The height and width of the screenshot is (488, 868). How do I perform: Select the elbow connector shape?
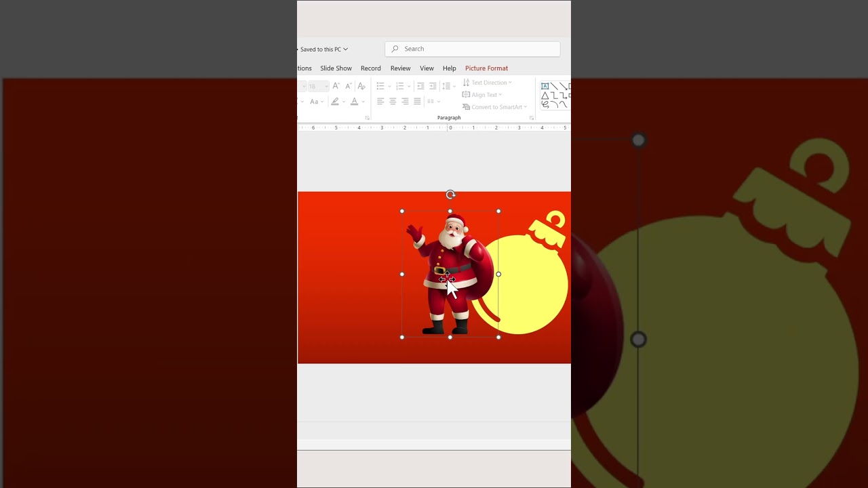click(555, 96)
